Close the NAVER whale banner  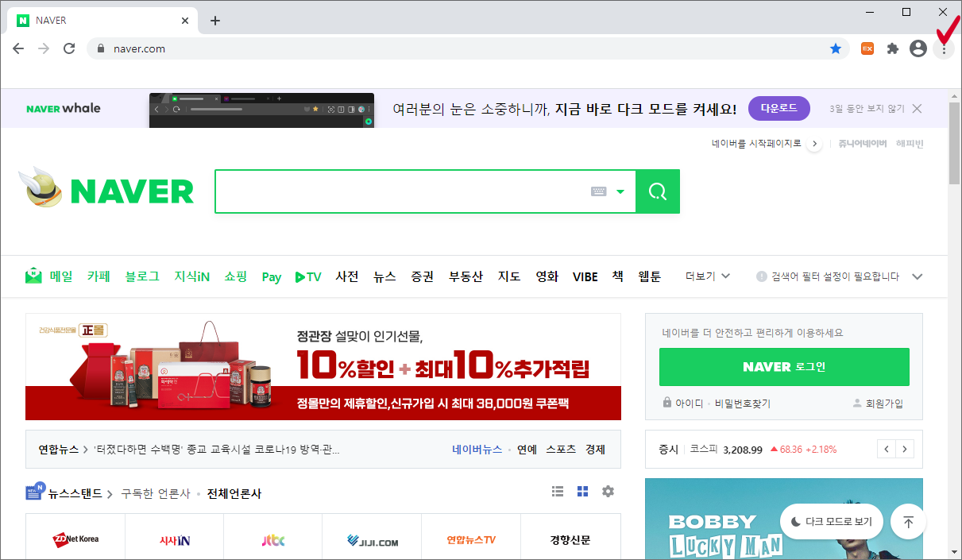click(917, 109)
